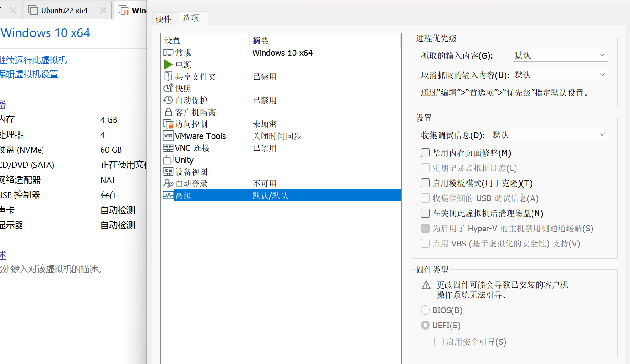The image size is (630, 364).
Task: Select 常规 settings row text
Action: pos(183,53)
